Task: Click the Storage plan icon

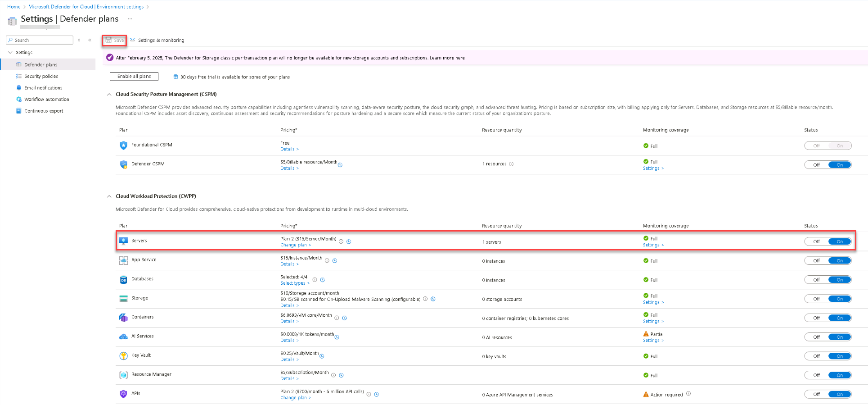Action: point(123,298)
